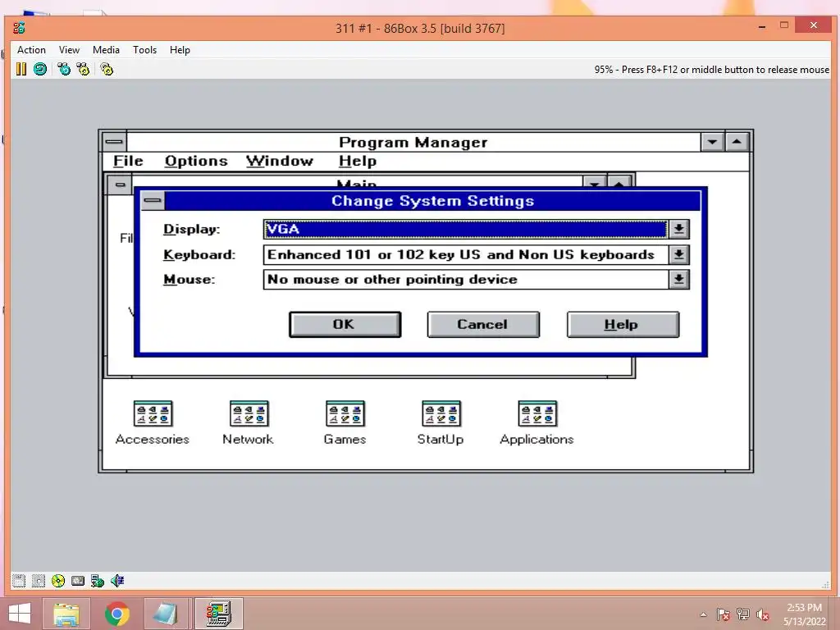Open File Explorer from the taskbar
This screenshot has height=630, width=840.
click(x=66, y=614)
